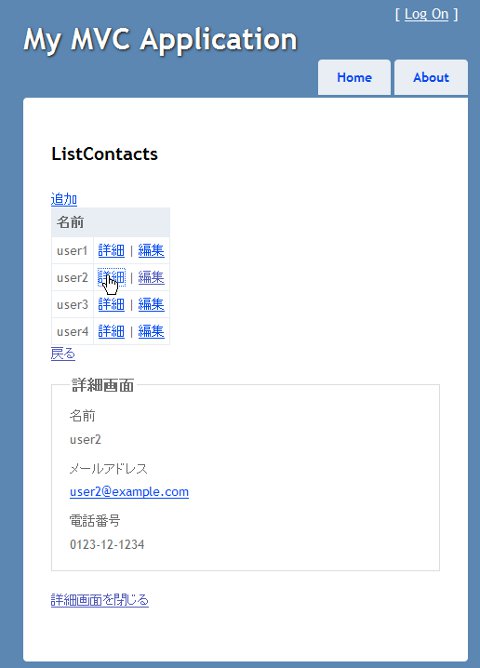Open 編集 for user2
Image resolution: width=480 pixels, height=668 pixels.
(151, 278)
